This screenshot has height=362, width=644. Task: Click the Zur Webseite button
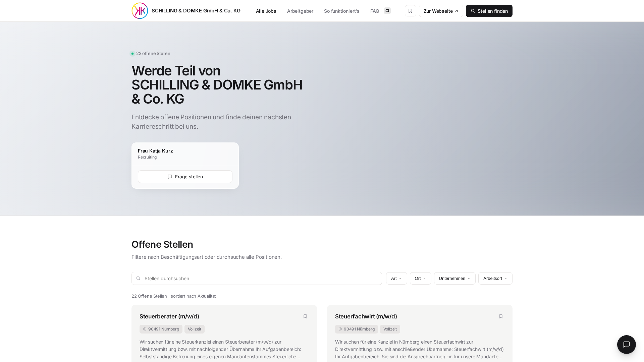click(x=441, y=11)
